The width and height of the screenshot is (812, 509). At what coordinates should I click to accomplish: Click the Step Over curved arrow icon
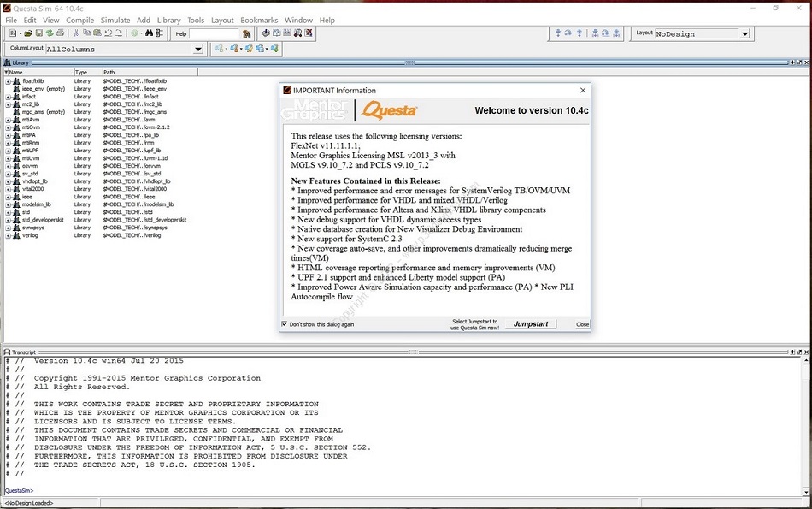(568, 33)
